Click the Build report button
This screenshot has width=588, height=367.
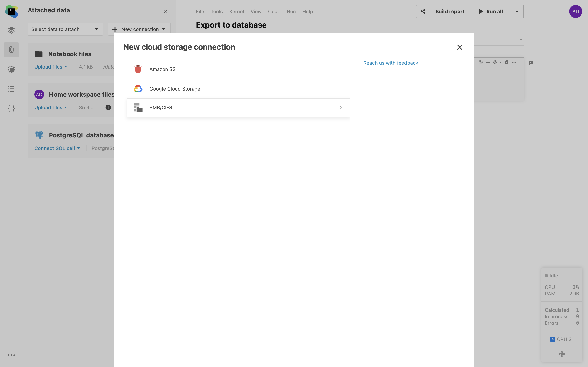tap(450, 11)
